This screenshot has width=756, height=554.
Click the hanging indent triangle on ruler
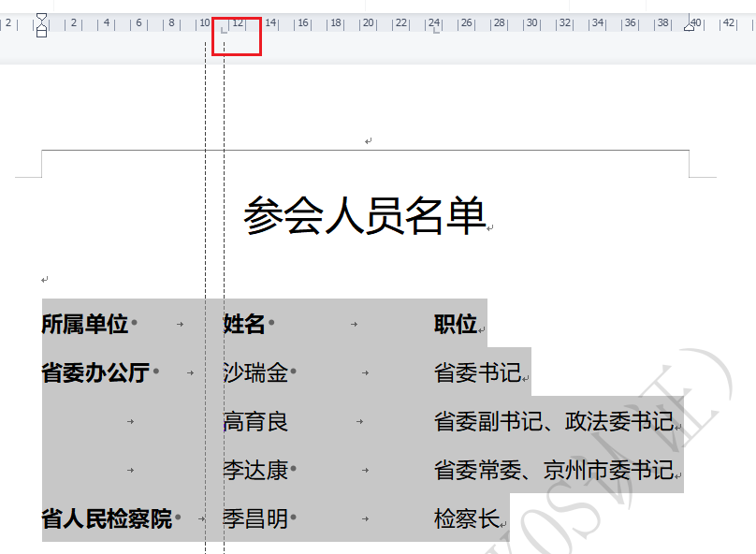41,26
